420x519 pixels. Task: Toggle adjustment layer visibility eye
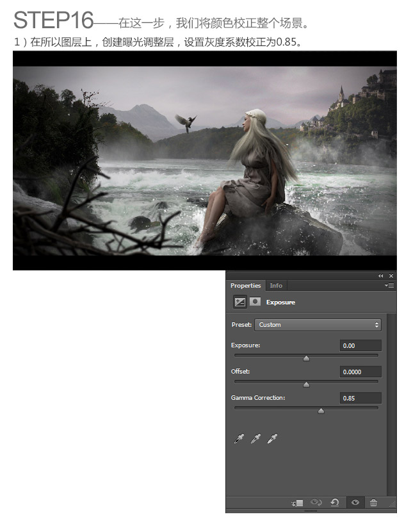pyautogui.click(x=355, y=502)
